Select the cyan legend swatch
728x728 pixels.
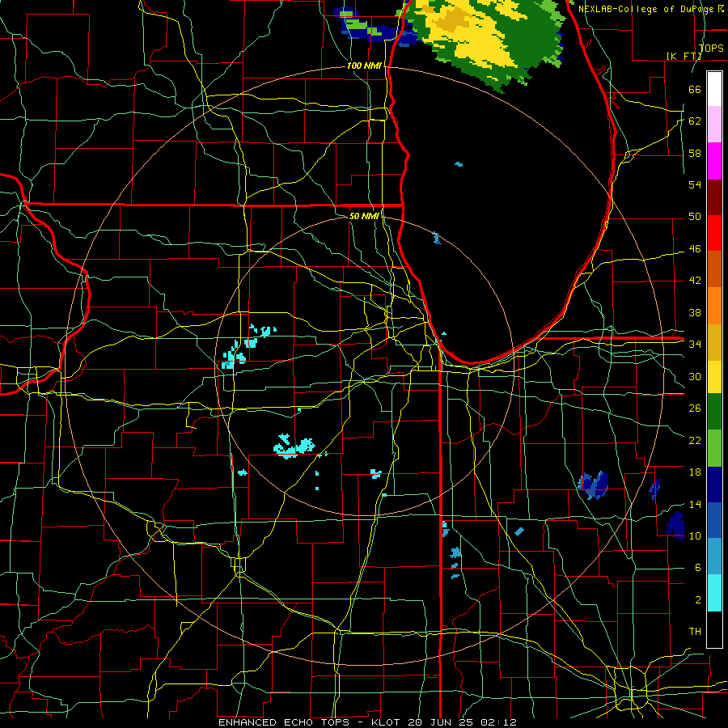click(x=714, y=592)
